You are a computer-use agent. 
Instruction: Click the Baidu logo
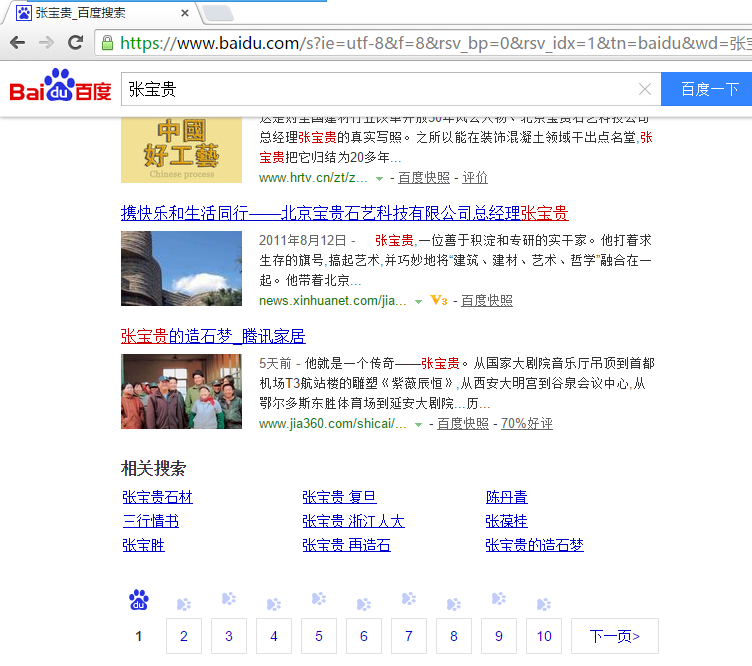(x=60, y=85)
